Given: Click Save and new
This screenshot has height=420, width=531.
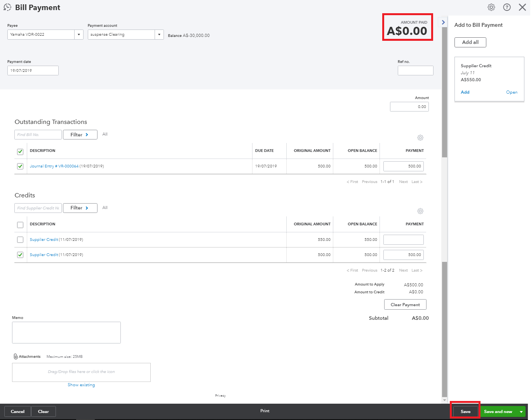Looking at the screenshot, I should tap(498, 411).
